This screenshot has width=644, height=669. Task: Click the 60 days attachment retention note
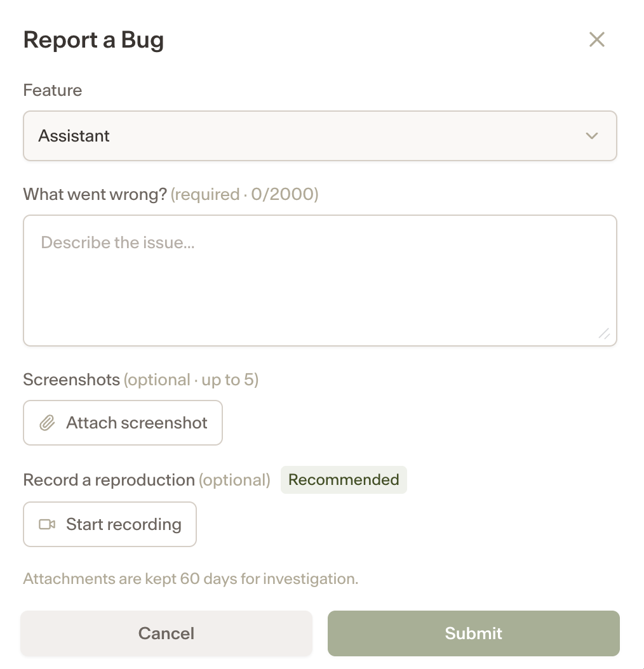pos(191,578)
